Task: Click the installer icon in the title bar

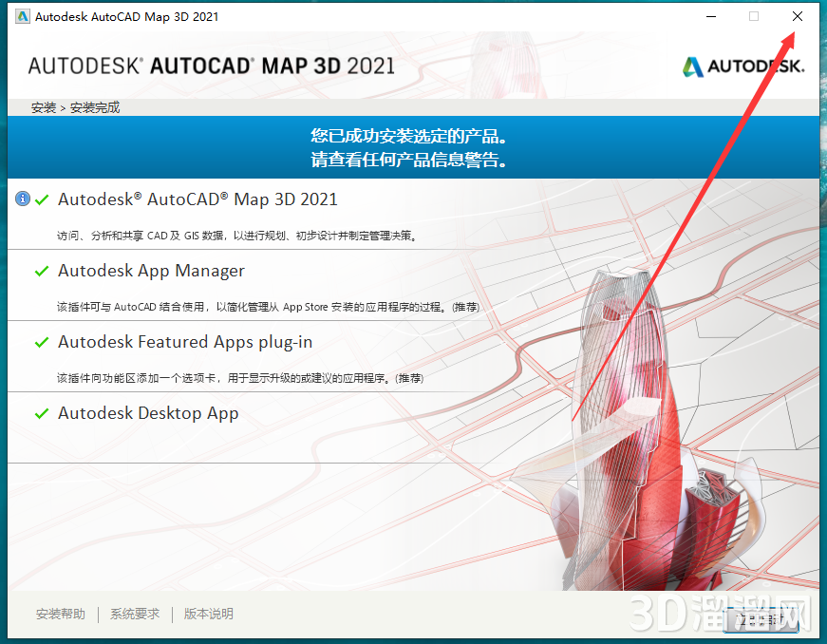Action: (x=22, y=16)
